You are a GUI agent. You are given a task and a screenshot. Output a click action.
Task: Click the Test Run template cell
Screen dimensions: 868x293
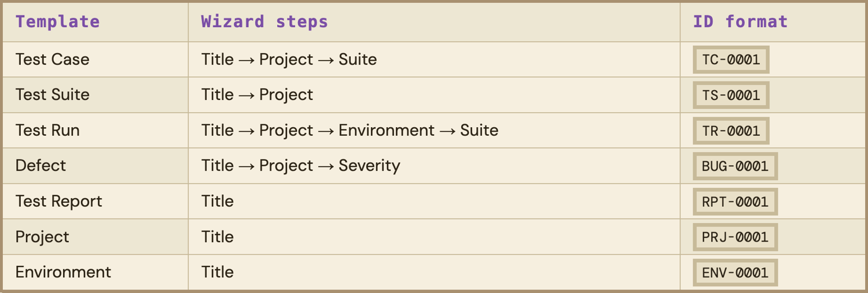pyautogui.click(x=47, y=131)
